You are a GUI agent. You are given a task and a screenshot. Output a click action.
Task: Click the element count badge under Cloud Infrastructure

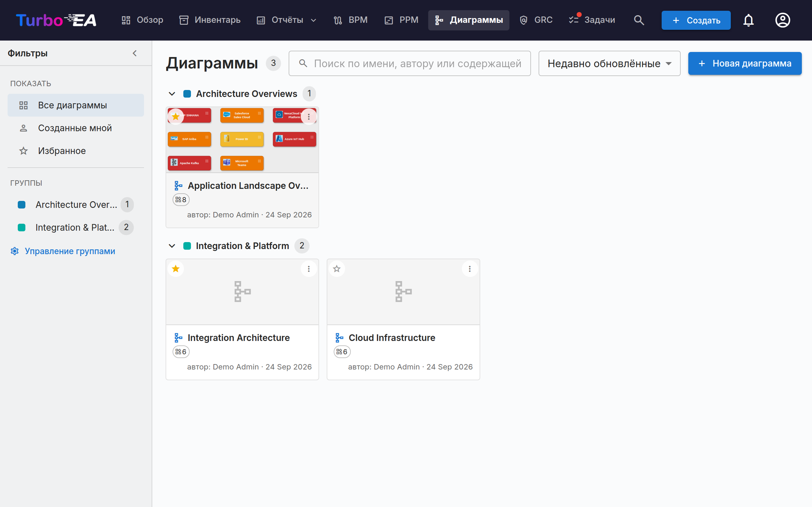tap(342, 352)
